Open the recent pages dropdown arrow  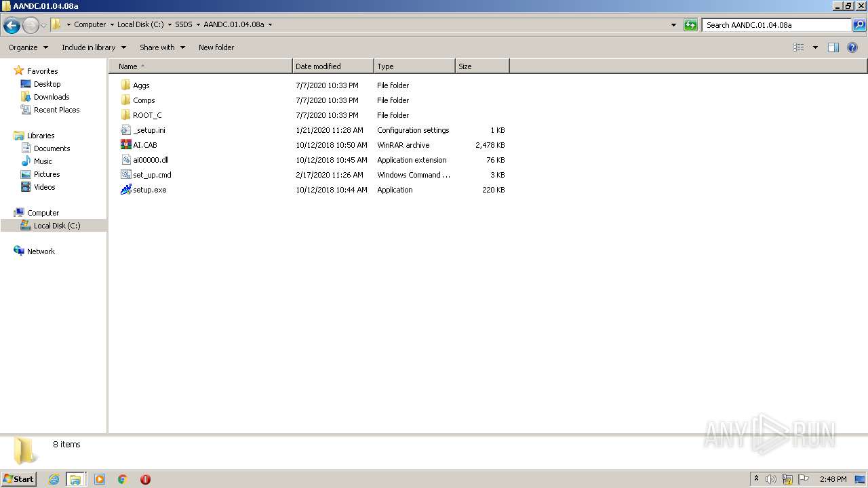[x=44, y=25]
